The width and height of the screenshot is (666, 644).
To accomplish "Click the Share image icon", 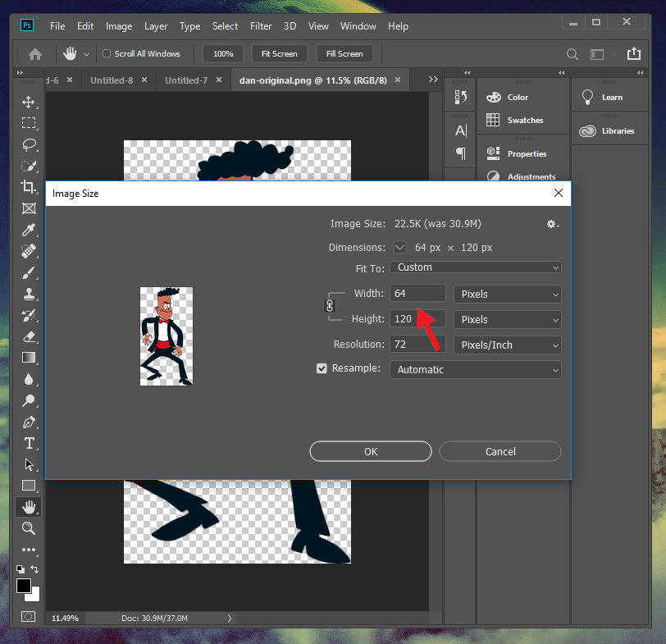I will point(634,53).
